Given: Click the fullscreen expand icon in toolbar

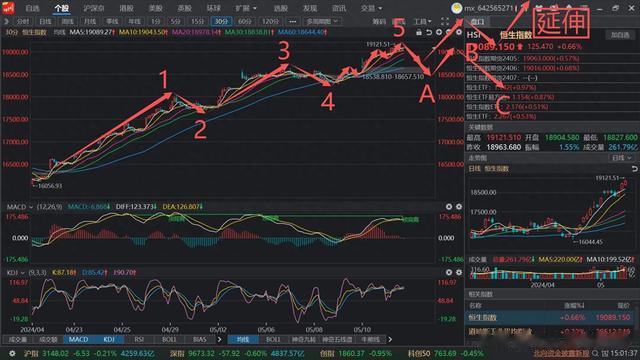Looking at the screenshot, I should click(x=445, y=21).
